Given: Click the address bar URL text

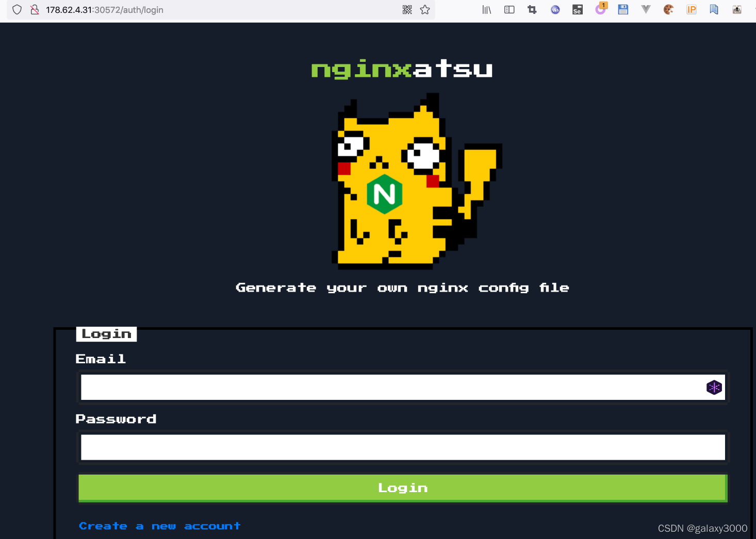Looking at the screenshot, I should point(105,10).
